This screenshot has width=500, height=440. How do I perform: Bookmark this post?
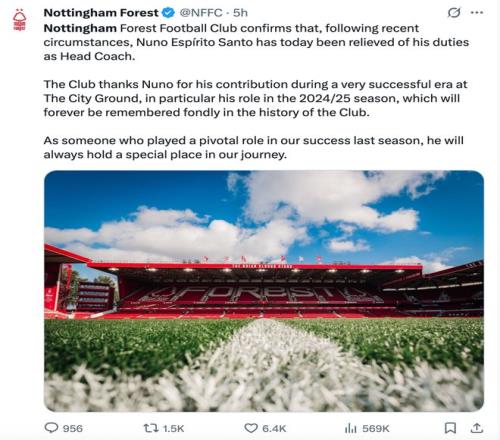450,428
